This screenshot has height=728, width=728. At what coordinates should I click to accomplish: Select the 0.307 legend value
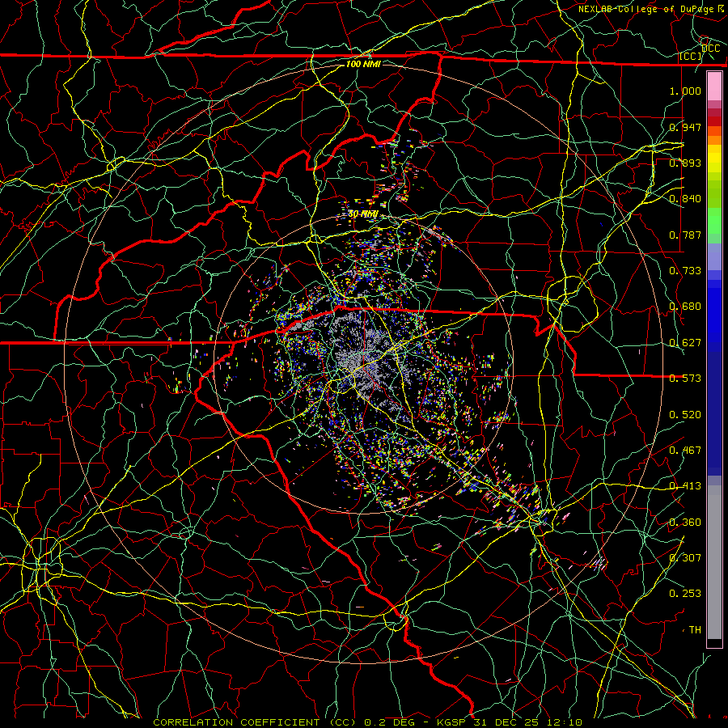(685, 558)
